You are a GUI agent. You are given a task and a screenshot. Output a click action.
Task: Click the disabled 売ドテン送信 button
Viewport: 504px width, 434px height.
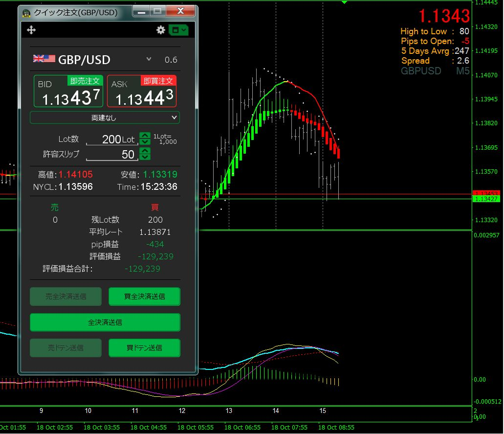(66, 348)
